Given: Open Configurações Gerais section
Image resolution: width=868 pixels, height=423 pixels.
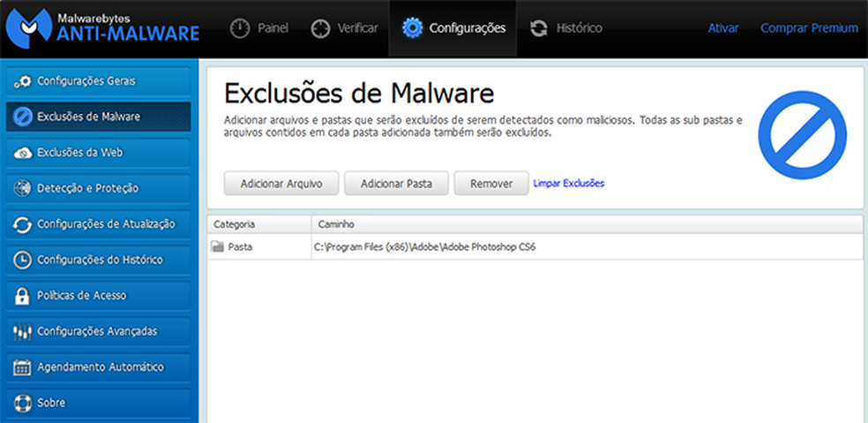Looking at the screenshot, I should coord(99,81).
